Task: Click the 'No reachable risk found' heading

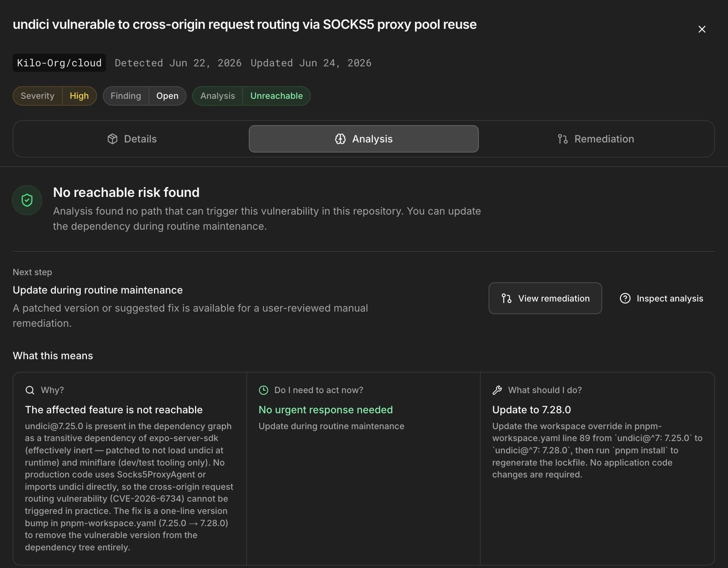Action: click(x=126, y=192)
